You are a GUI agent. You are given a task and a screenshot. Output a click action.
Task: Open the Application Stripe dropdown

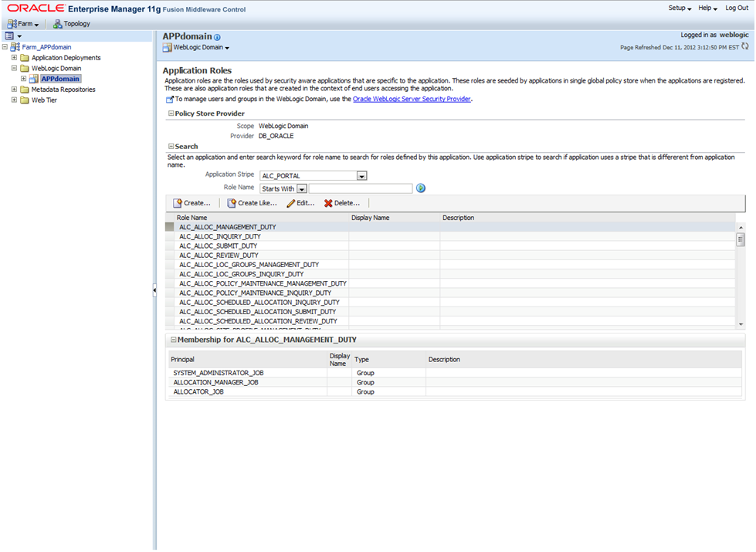(x=361, y=174)
